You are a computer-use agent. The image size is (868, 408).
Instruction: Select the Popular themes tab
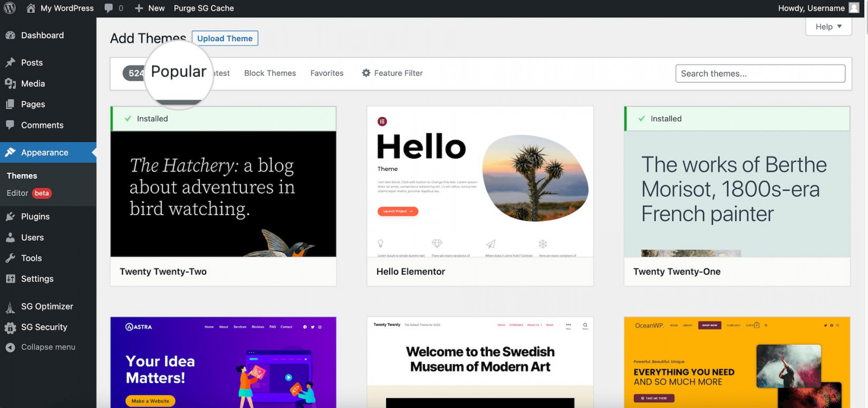(x=178, y=72)
